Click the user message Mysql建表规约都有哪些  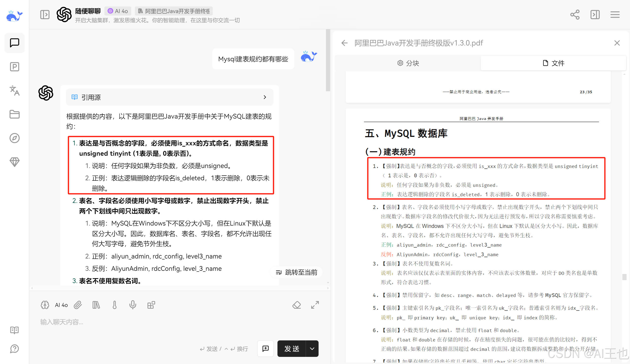point(253,59)
